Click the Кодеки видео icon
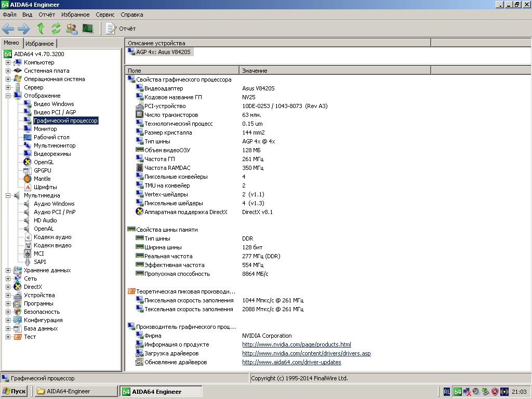 [x=28, y=245]
